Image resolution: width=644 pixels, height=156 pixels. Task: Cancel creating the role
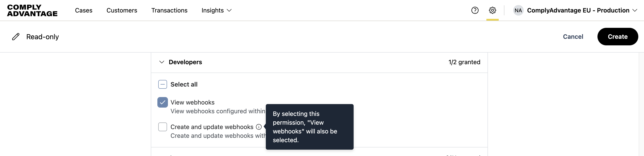pos(573,37)
